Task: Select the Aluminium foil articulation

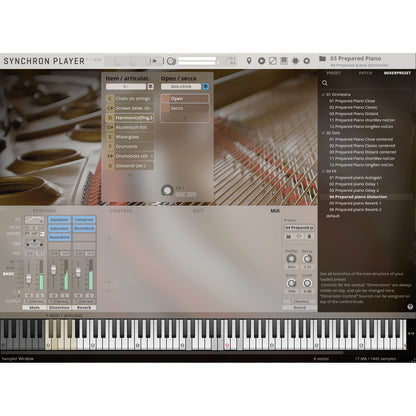Action: click(130, 127)
